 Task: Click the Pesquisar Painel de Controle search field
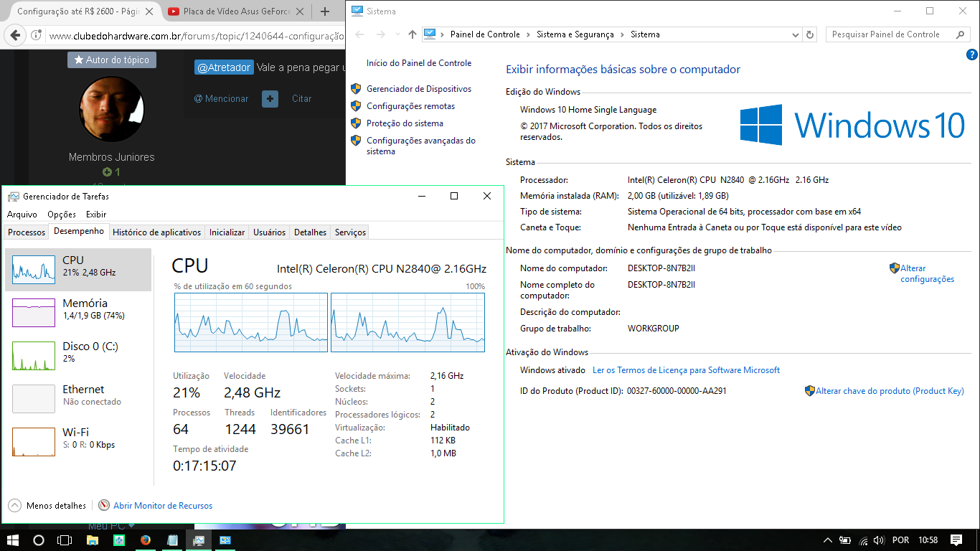point(890,34)
